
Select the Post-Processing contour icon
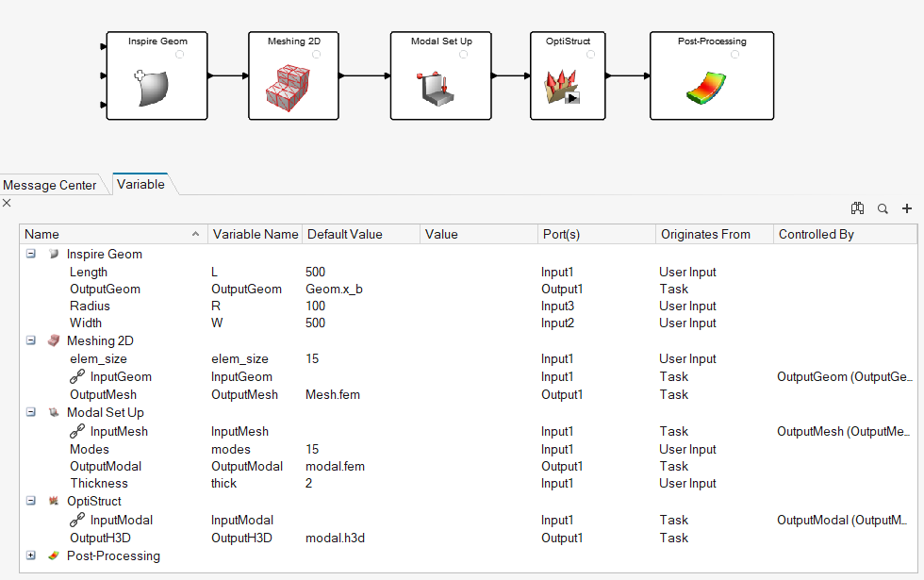point(711,88)
